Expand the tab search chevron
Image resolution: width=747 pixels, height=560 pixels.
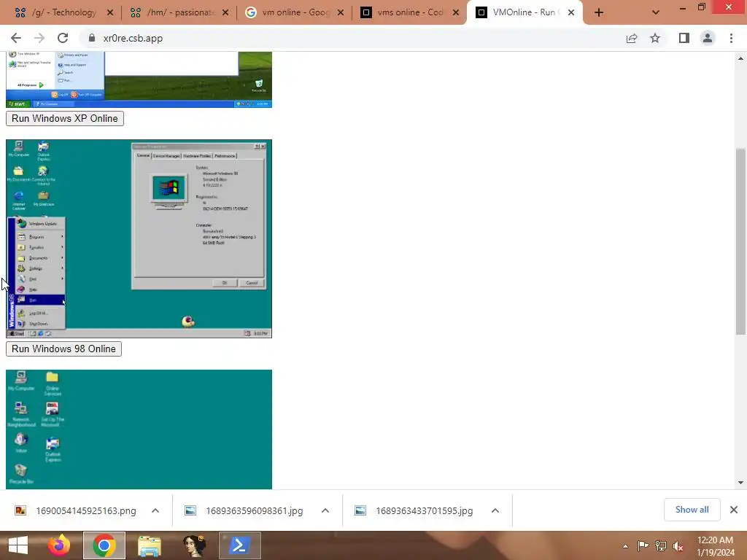(656, 12)
